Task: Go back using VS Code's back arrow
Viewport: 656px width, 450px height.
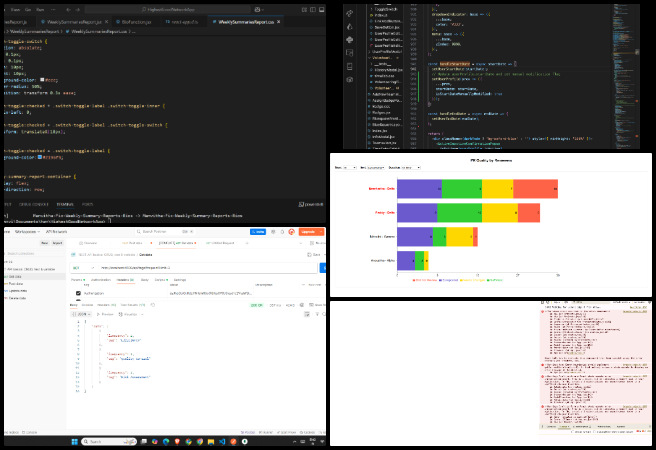Action: (x=69, y=9)
